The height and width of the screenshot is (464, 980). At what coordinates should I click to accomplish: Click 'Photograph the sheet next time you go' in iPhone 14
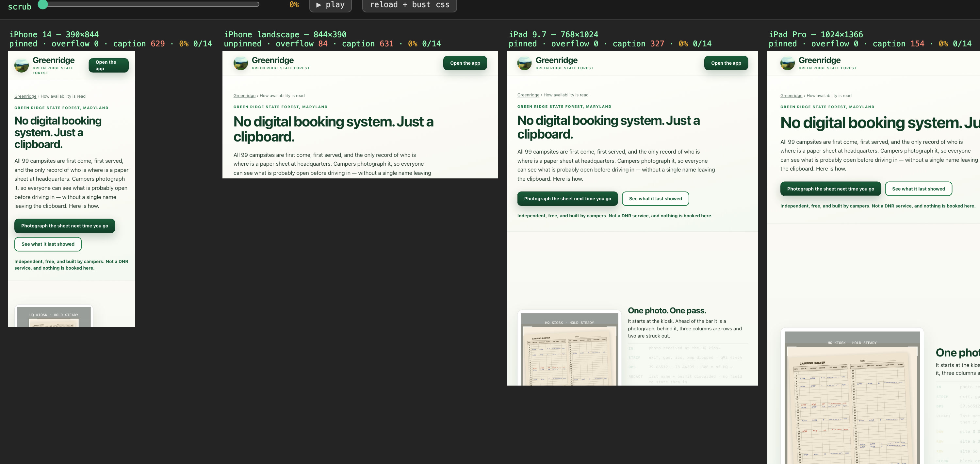point(65,226)
